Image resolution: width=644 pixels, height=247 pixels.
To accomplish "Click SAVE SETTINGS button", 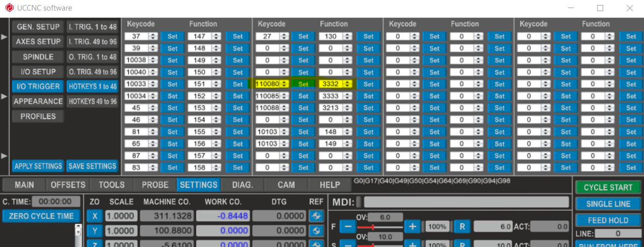I will click(x=93, y=166).
